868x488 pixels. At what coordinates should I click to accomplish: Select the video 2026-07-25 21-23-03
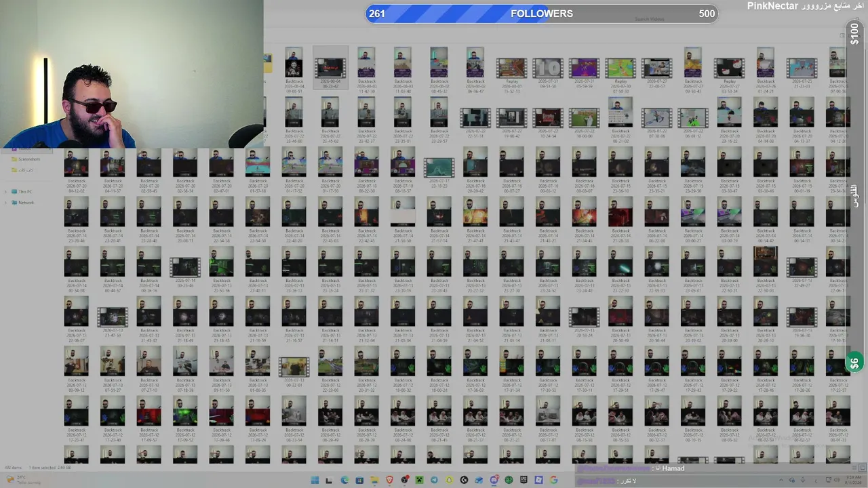tap(802, 72)
